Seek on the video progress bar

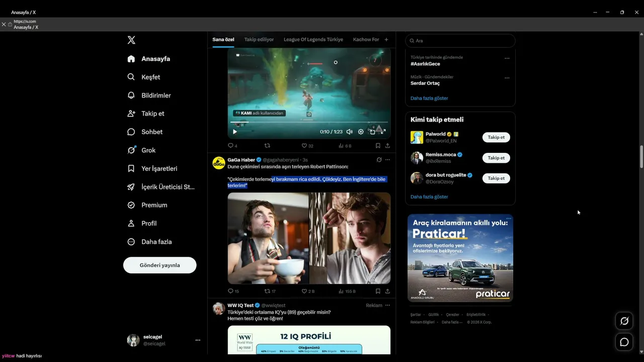[x=309, y=122]
